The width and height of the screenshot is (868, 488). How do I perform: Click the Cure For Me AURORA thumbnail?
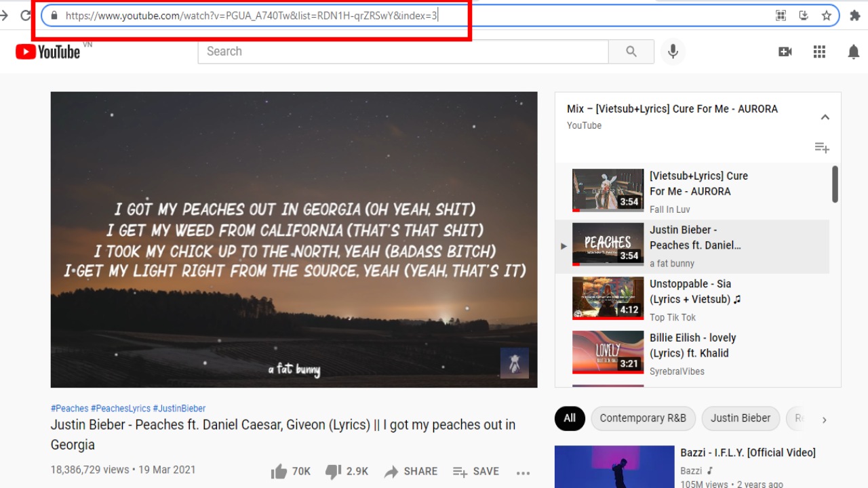point(608,190)
